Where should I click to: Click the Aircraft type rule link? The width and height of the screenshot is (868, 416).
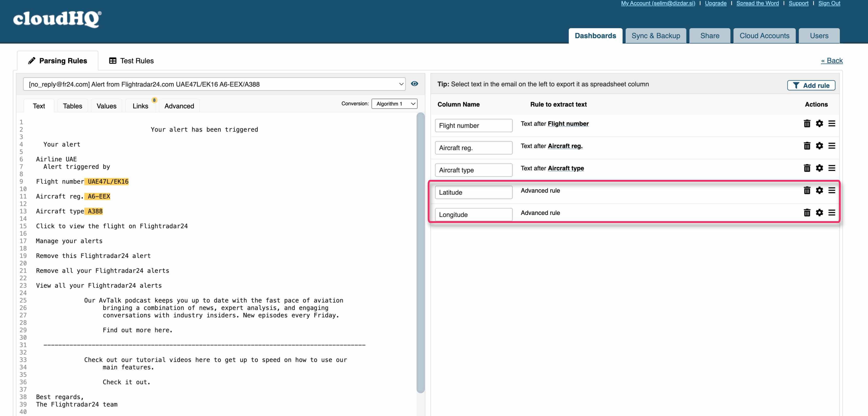(x=566, y=168)
